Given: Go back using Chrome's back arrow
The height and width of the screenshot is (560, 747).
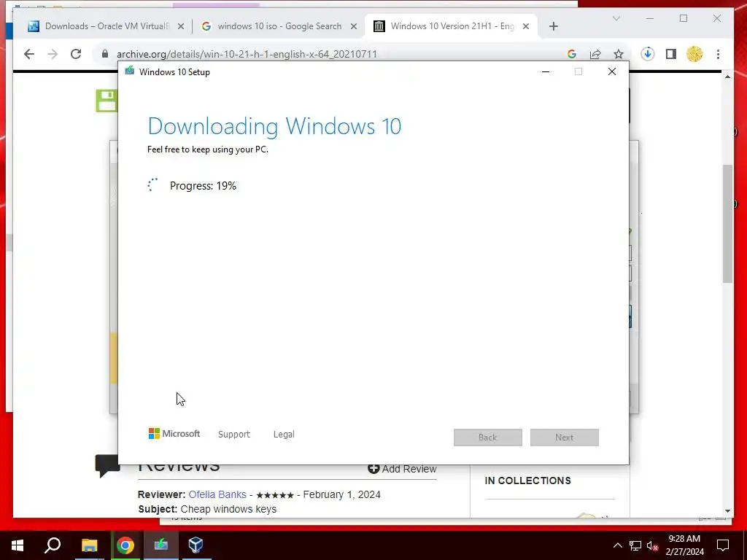Looking at the screenshot, I should pyautogui.click(x=29, y=54).
